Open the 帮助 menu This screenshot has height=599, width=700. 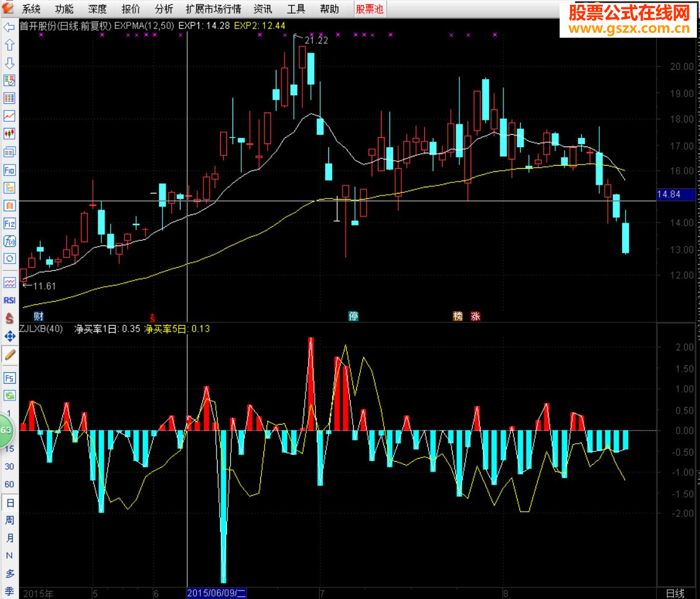pyautogui.click(x=330, y=9)
